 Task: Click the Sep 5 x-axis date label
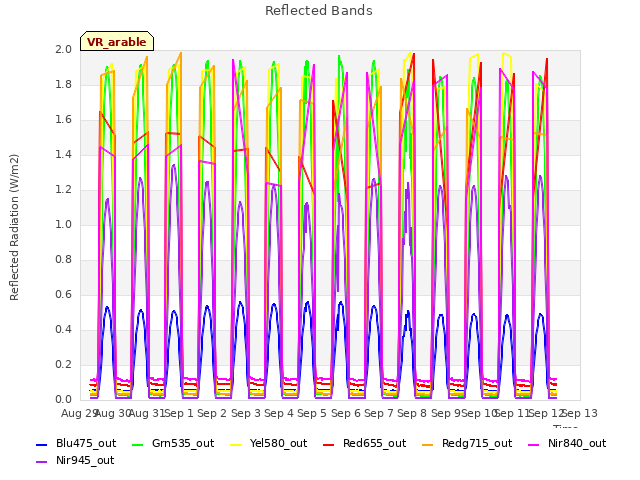312,413
